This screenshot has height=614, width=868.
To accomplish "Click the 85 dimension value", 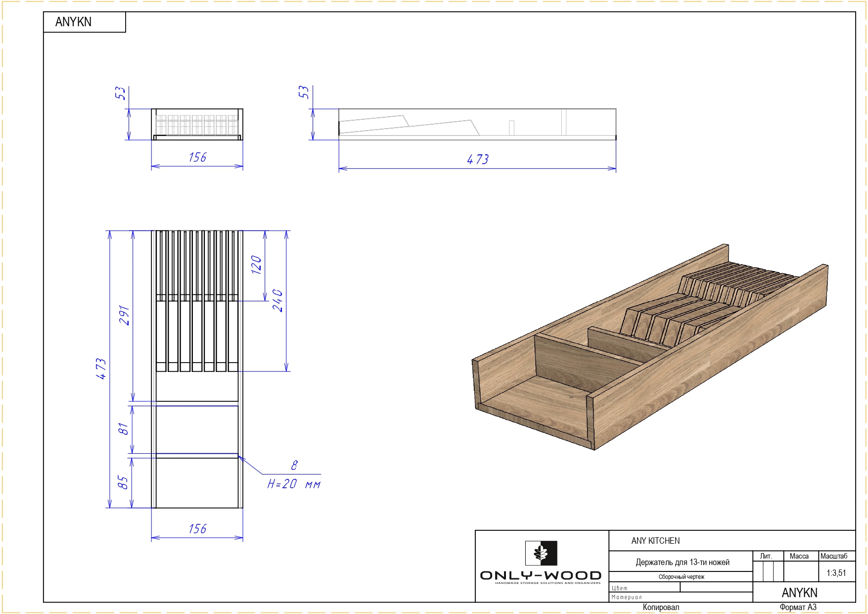I will 123,482.
